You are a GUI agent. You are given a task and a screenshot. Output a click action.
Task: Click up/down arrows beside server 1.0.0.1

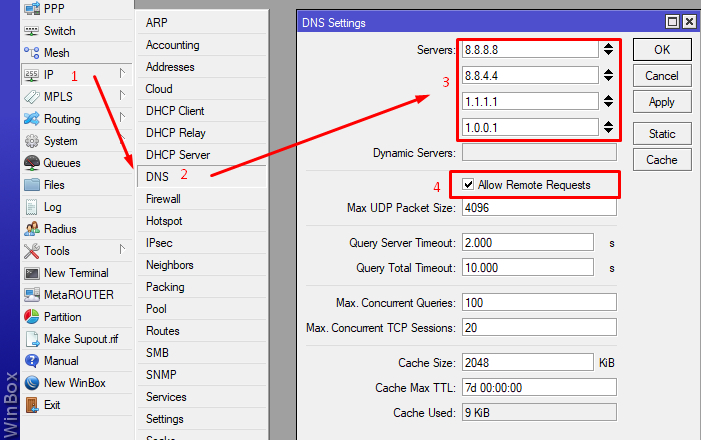click(608, 127)
